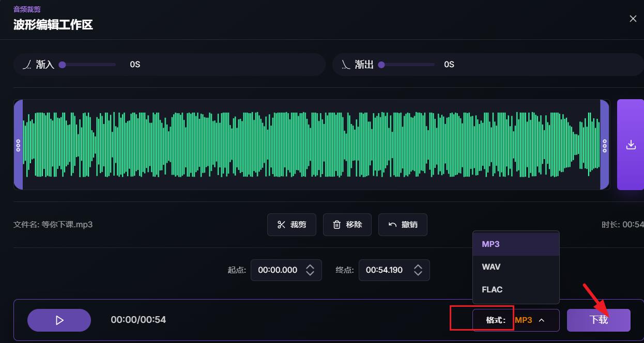The image size is (644, 343).
Task: Click the 波形编辑工作区 title
Action: point(53,24)
